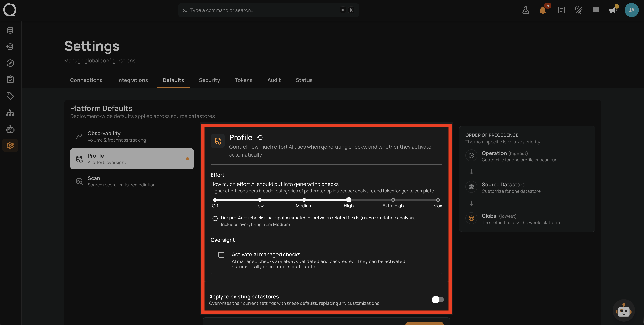Open the JA user avatar menu
The height and width of the screenshot is (325, 644).
631,10
